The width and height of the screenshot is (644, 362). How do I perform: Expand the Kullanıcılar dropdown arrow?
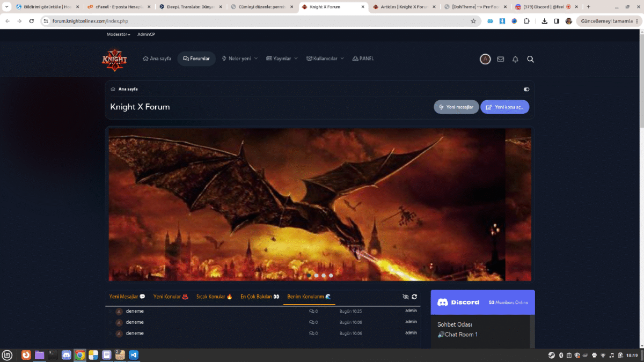(x=341, y=58)
